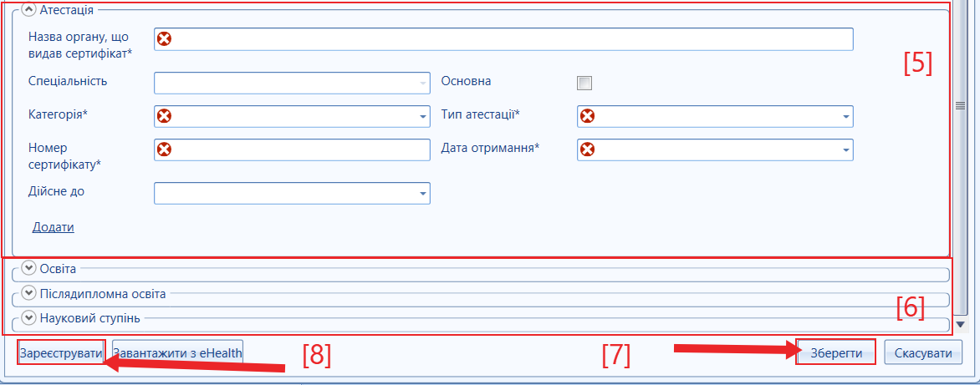
Task: Open the Тип атестації dropdown arrow
Action: pos(845,117)
